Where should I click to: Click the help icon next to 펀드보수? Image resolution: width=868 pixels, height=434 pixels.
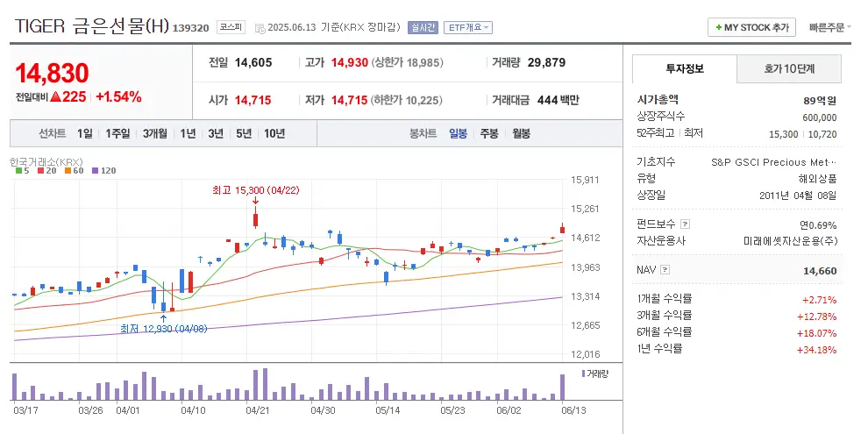coord(685,224)
